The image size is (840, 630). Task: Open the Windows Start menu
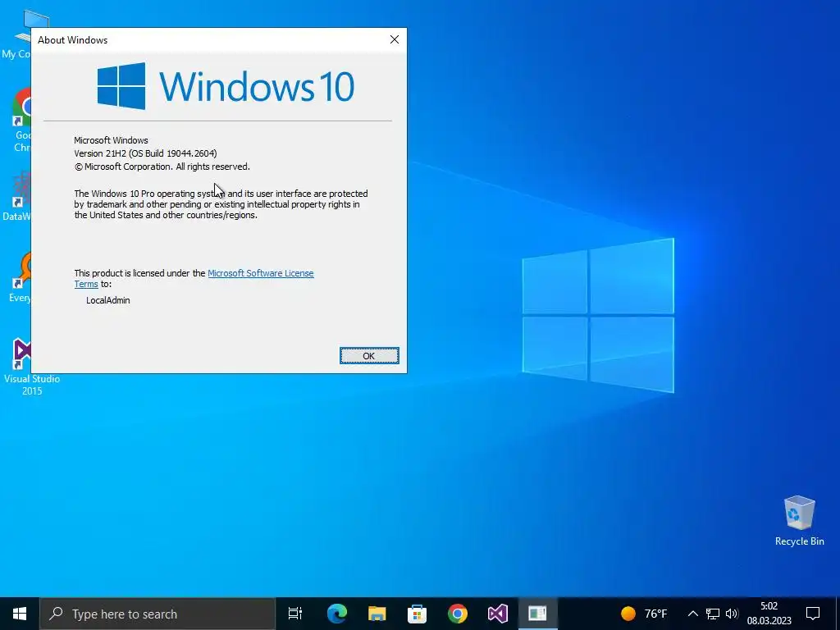coord(20,614)
